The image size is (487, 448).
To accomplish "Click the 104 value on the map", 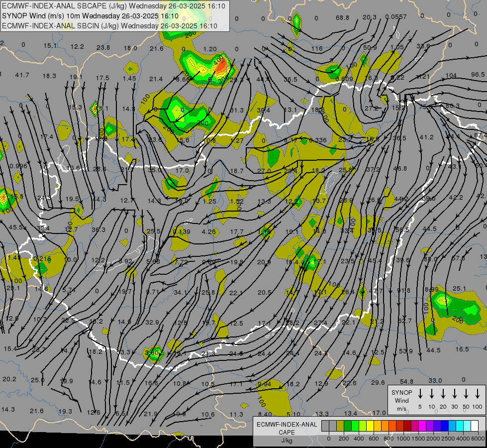I will click(x=451, y=75).
